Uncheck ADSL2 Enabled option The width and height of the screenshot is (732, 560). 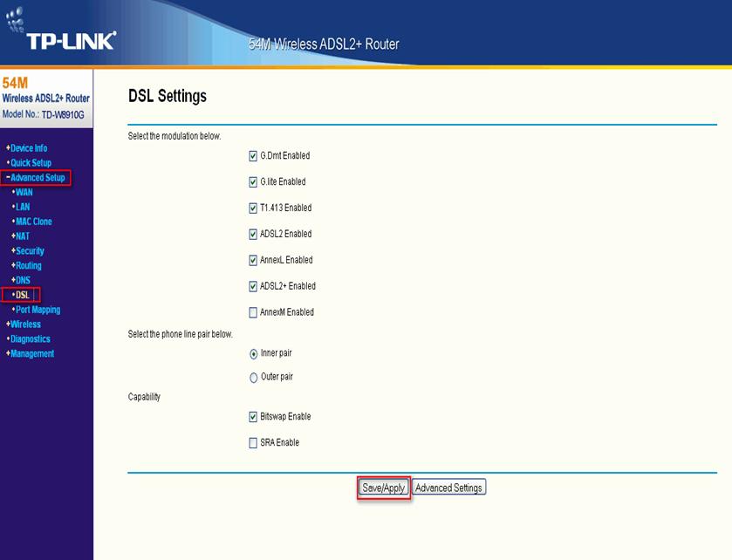point(253,235)
